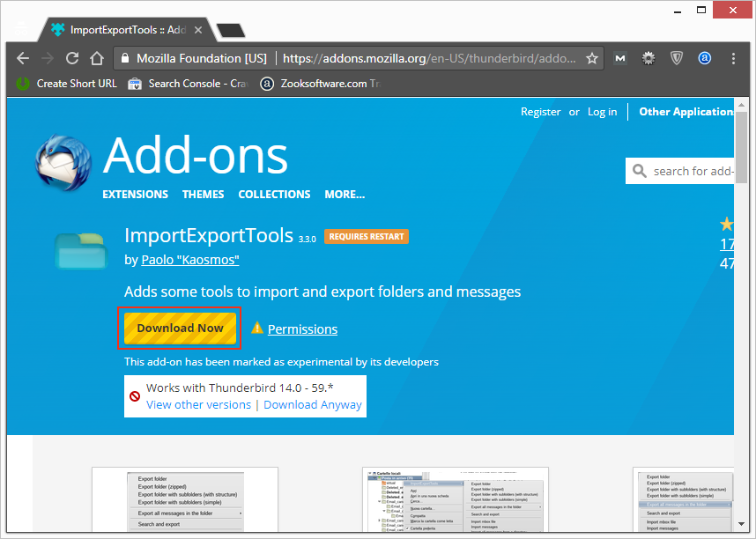Open author Paolo "Kaosmos" profile link
Screen dimensions: 756x539
[190, 260]
